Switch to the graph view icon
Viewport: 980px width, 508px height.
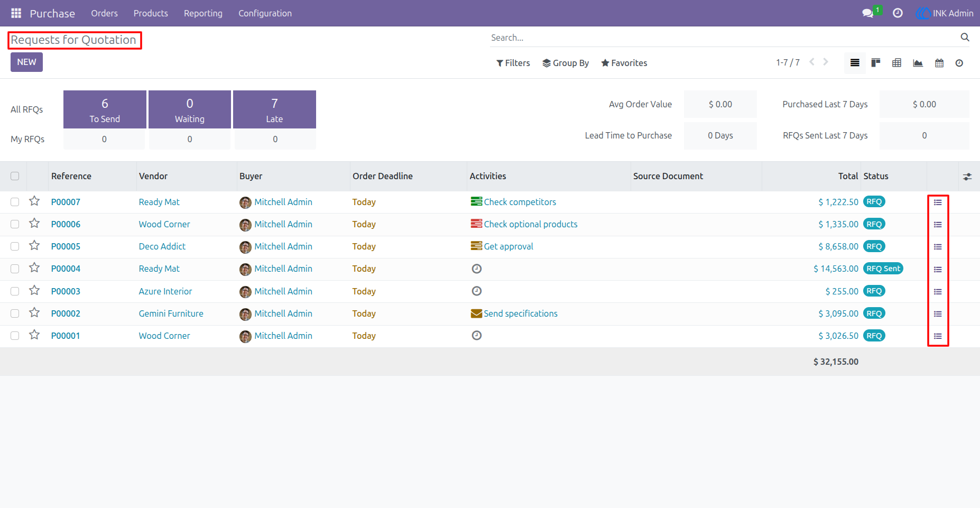tap(918, 63)
